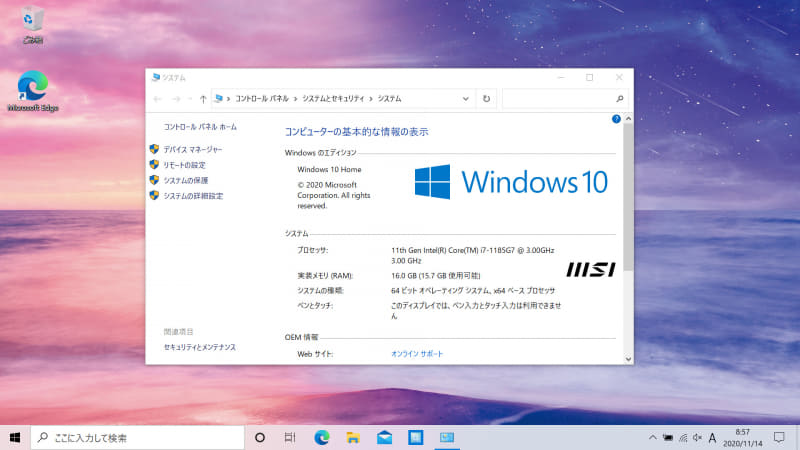The image size is (800, 450).
Task: Go back in System window navigation
Action: [158, 99]
